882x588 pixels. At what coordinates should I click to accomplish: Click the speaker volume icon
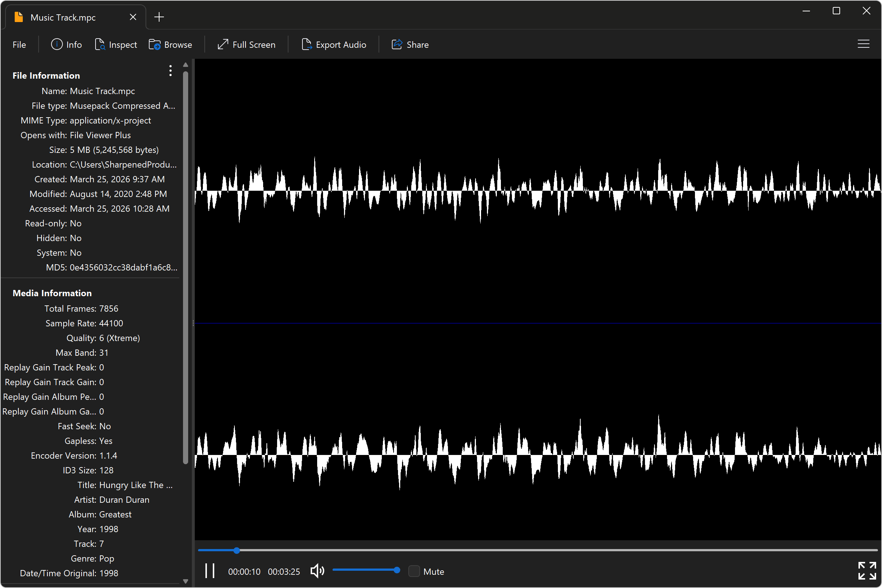point(317,571)
